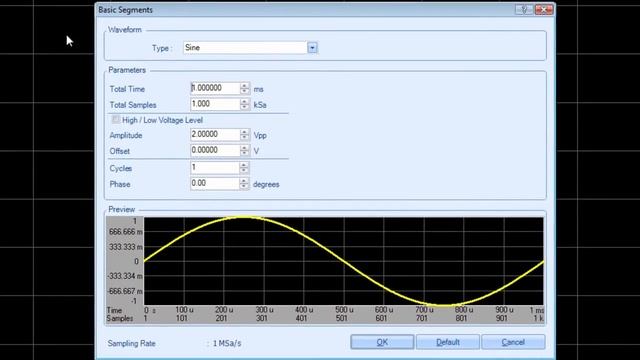Open the waveform Type dropdown arrow

tap(312, 48)
